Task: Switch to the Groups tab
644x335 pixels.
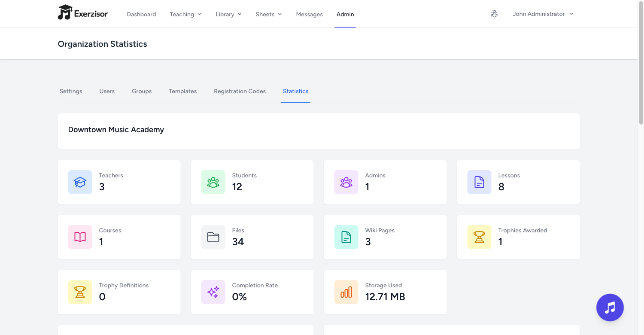Action: [x=142, y=91]
